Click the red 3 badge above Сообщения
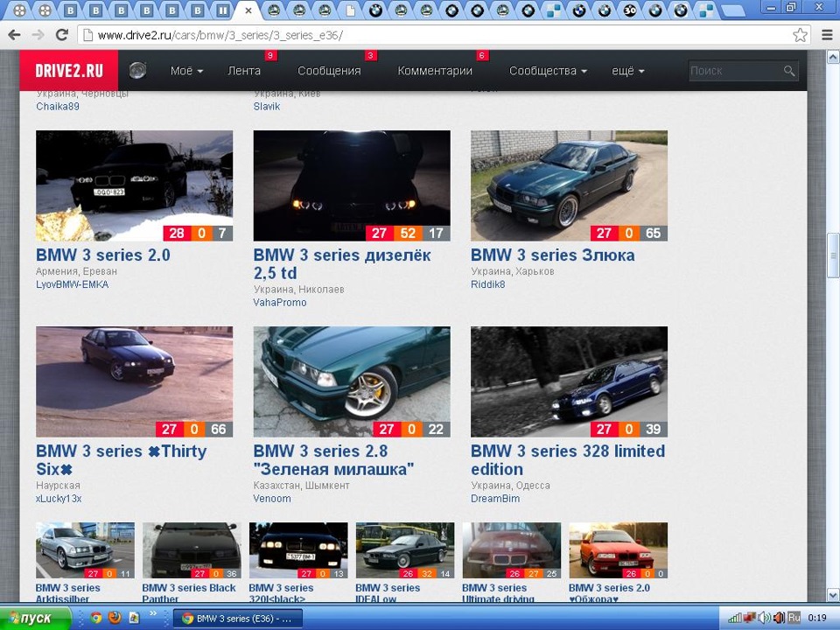840x630 pixels. pyautogui.click(x=370, y=55)
